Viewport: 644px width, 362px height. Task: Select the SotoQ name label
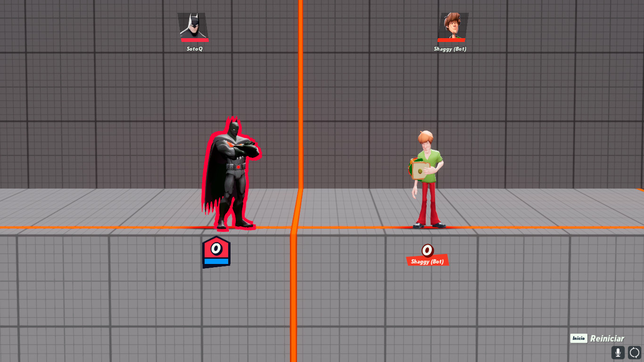[x=193, y=49]
